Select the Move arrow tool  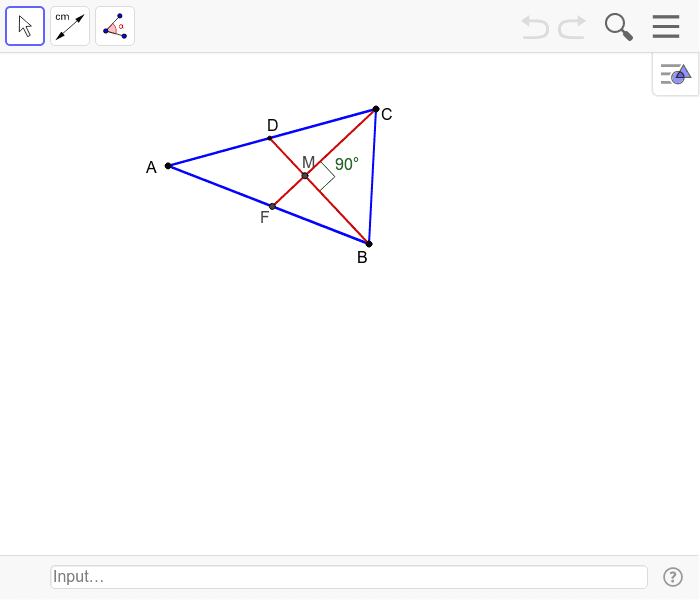25,26
